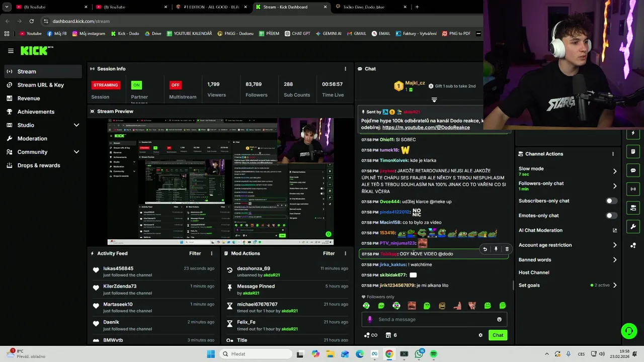Expand the Studio sidebar section
Screen dimensions: 644x362
point(76,125)
